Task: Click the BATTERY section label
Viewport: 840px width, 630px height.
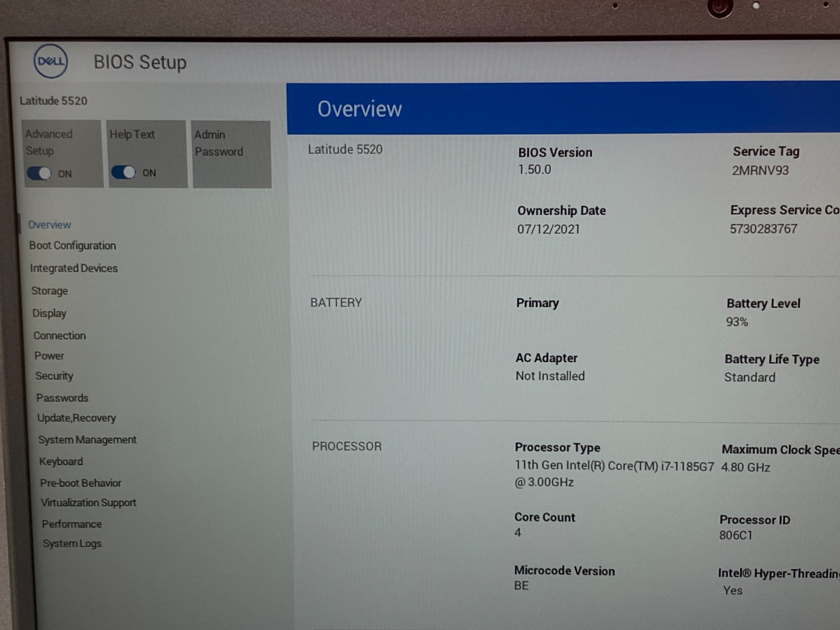Action: click(336, 303)
